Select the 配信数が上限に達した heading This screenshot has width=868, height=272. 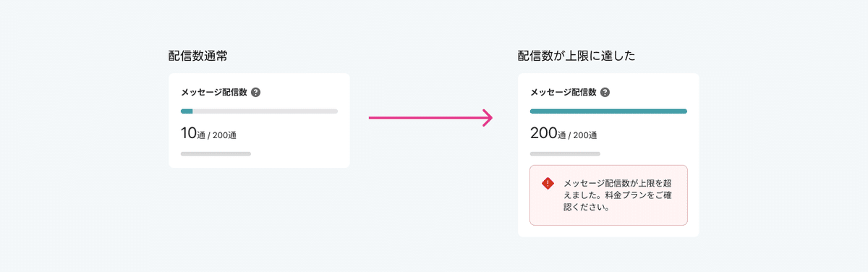[x=576, y=56]
